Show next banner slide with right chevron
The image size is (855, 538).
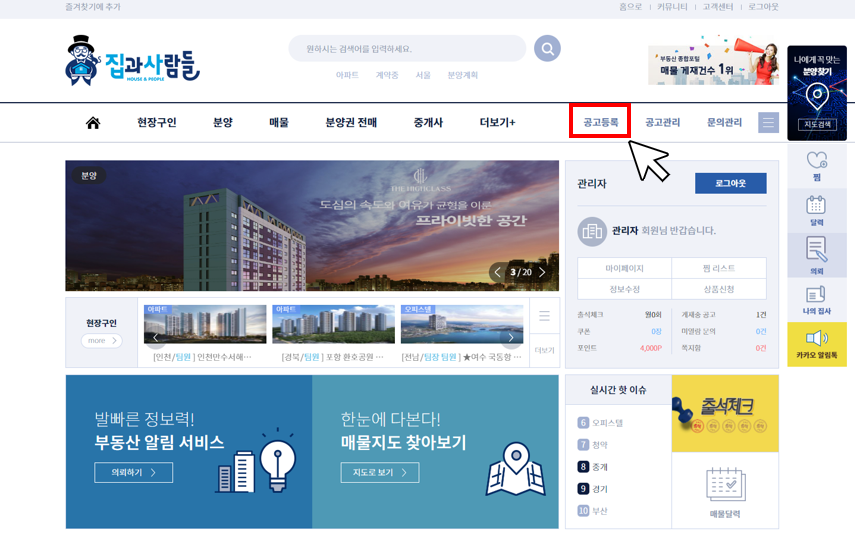[543, 272]
